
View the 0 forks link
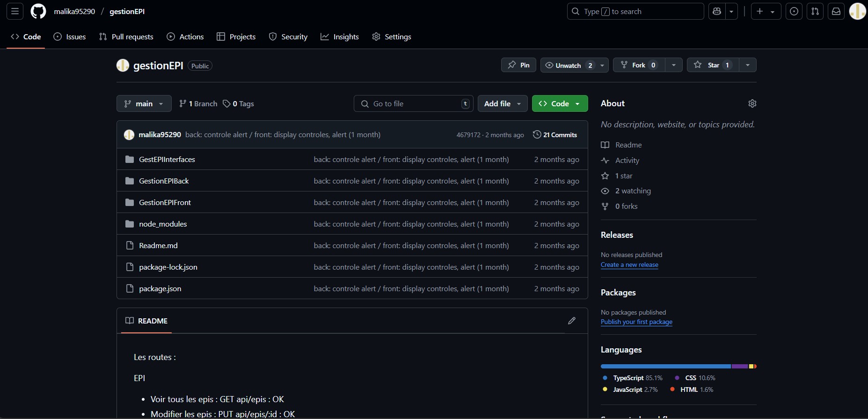620,206
